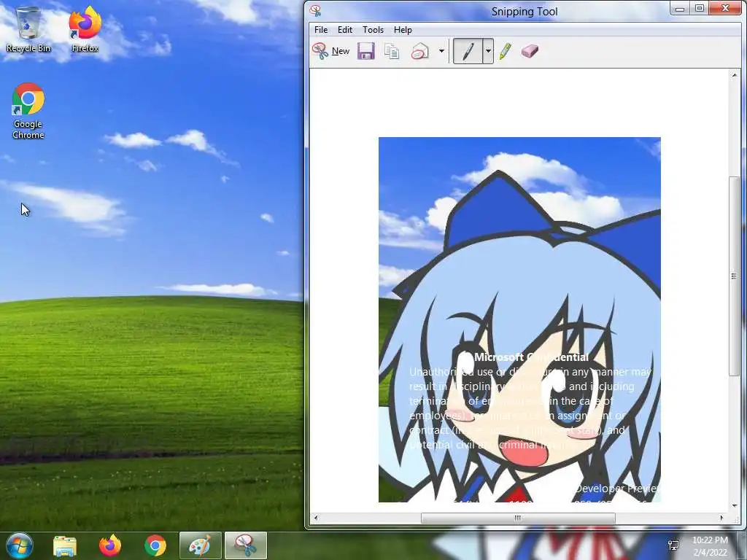Open the Windows Start menu orb
This screenshot has width=747, height=560.
tap(19, 545)
